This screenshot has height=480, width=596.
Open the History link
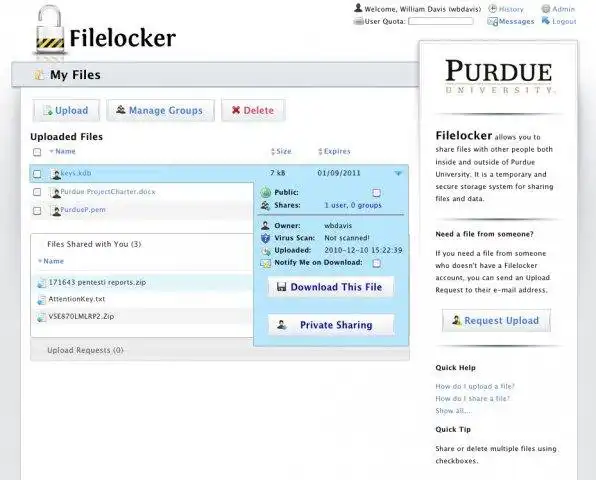[x=511, y=9]
